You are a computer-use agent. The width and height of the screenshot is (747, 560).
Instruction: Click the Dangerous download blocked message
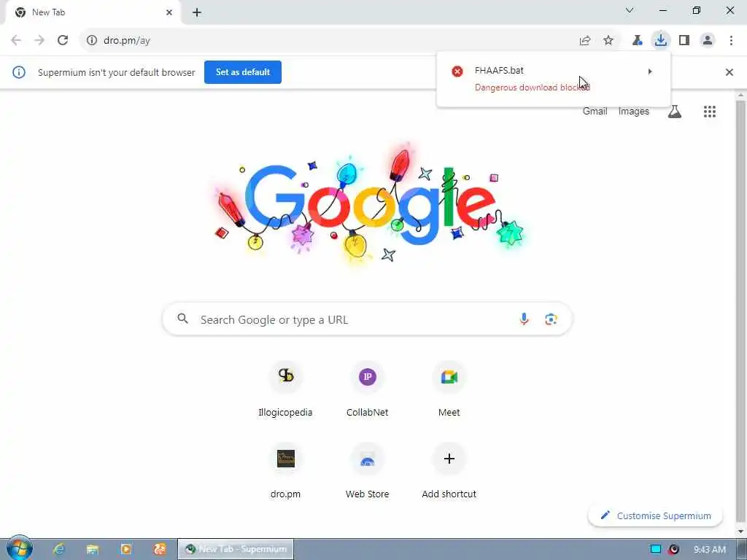[x=532, y=87]
